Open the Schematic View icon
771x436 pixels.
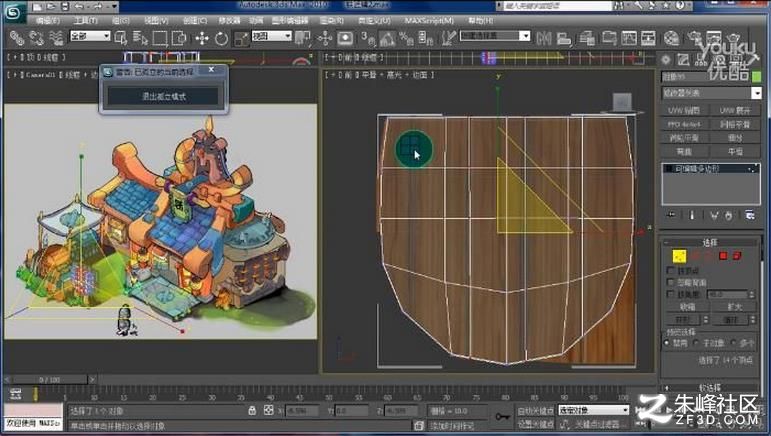(x=648, y=38)
